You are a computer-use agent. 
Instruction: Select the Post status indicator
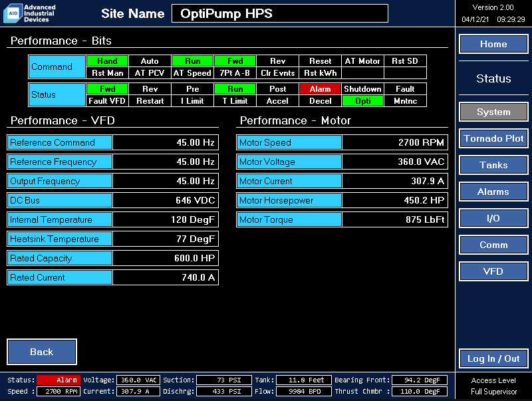[277, 89]
